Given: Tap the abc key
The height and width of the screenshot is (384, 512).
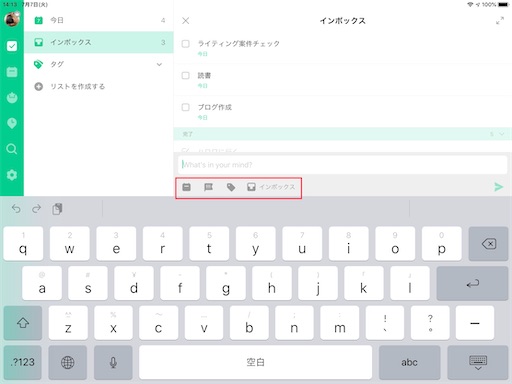Looking at the screenshot, I should coord(409,362).
